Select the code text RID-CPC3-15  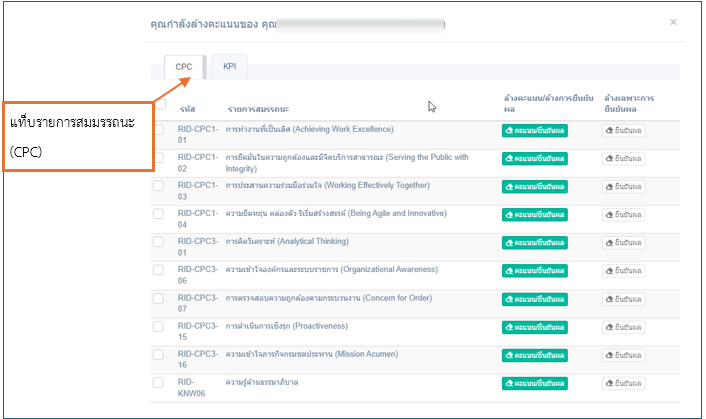(198, 331)
